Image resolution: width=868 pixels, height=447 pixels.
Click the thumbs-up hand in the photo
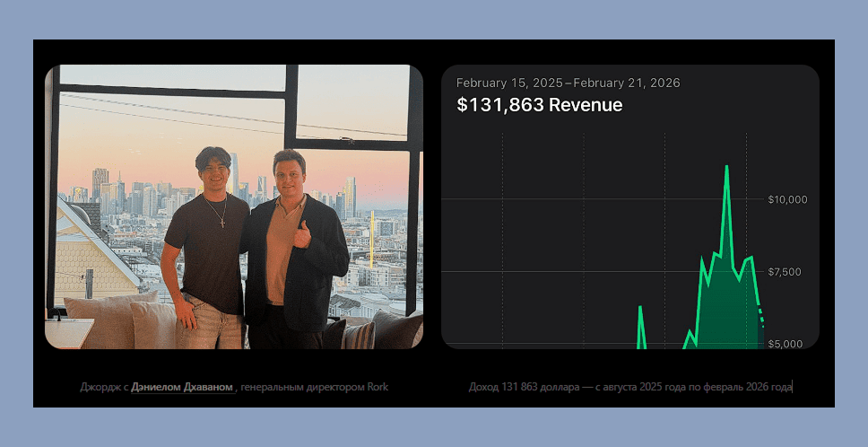tap(302, 235)
